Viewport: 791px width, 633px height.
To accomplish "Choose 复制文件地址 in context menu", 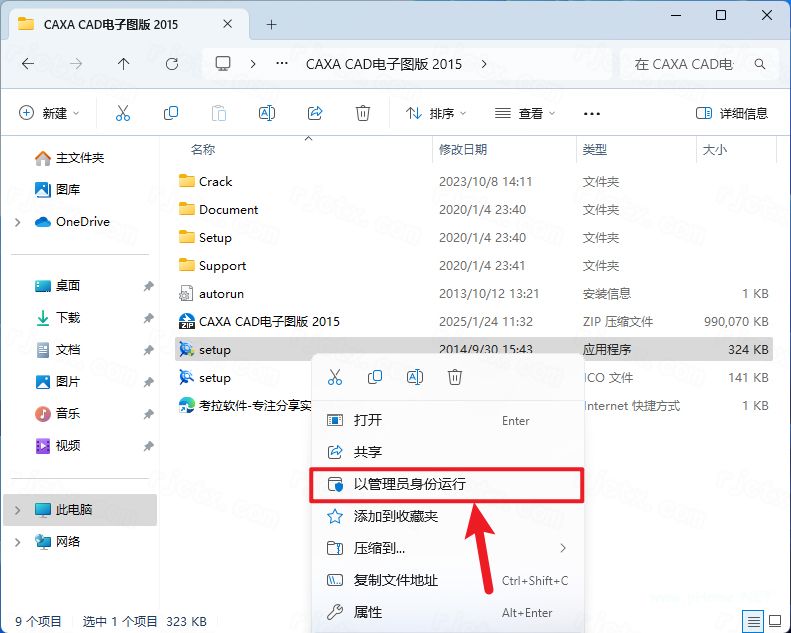I will [447, 580].
